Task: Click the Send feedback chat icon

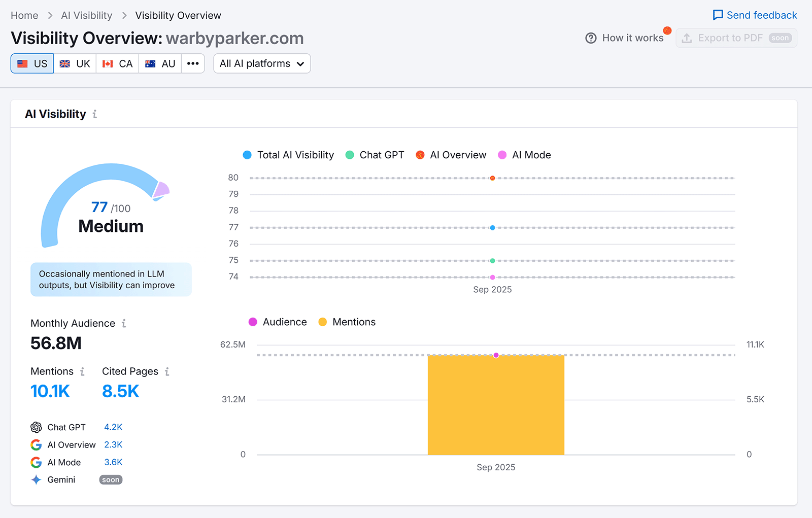Action: (x=718, y=15)
